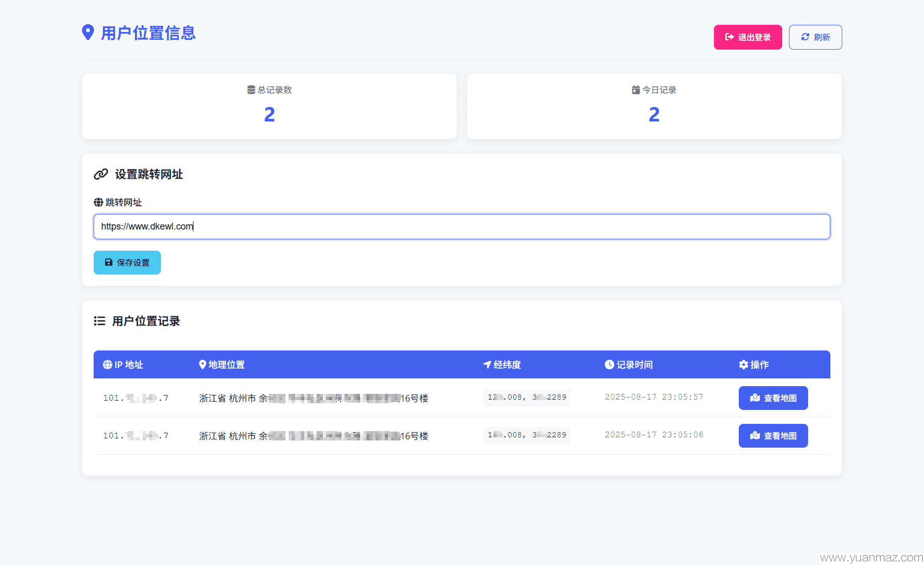Click the 操作 column header label
924x565 pixels.
pos(759,364)
